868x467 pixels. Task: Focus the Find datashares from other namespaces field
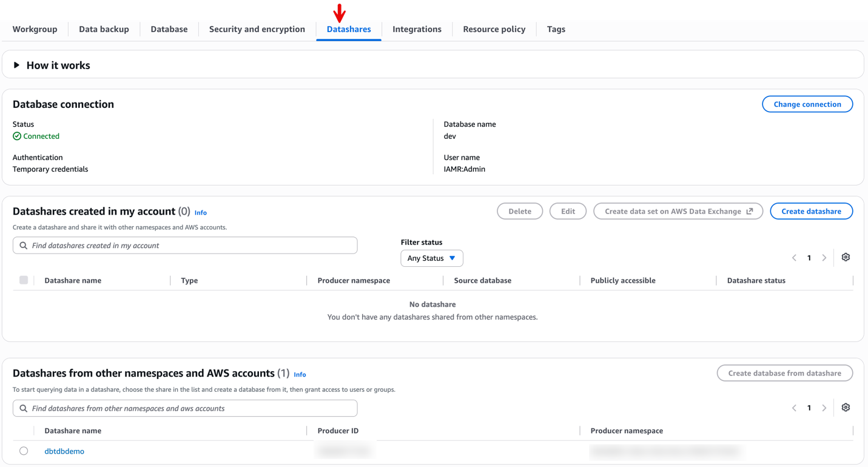185,408
